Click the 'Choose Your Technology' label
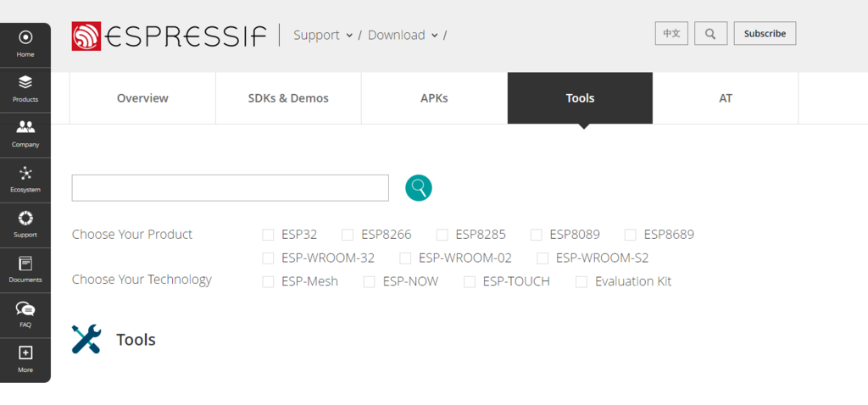 [142, 280]
